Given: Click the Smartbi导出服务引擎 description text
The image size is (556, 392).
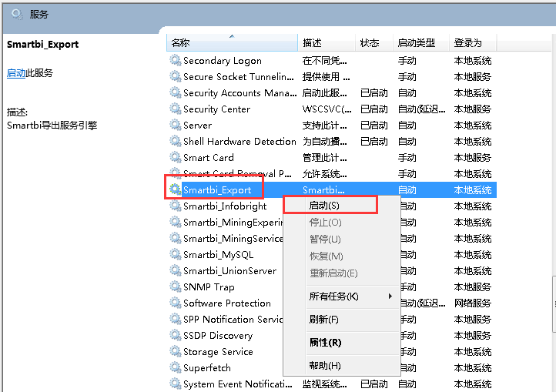Looking at the screenshot, I should pyautogui.click(x=52, y=125).
